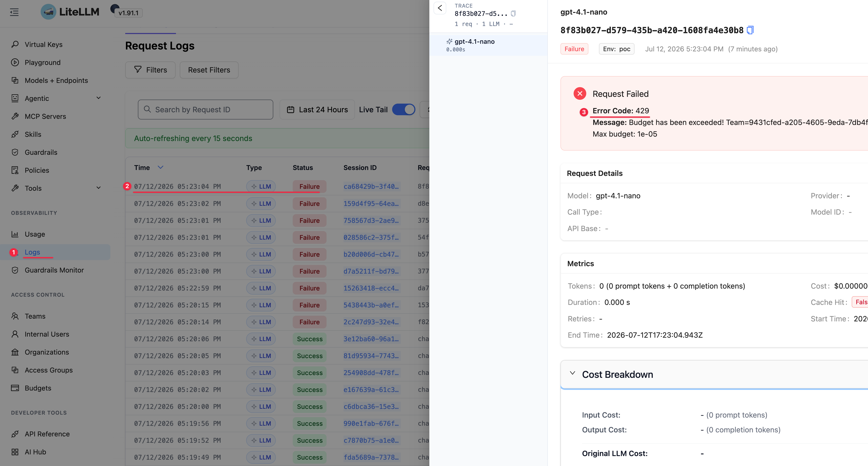Open the Last 24 Hours picker
Viewport: 868px width, 466px height.
tap(317, 110)
